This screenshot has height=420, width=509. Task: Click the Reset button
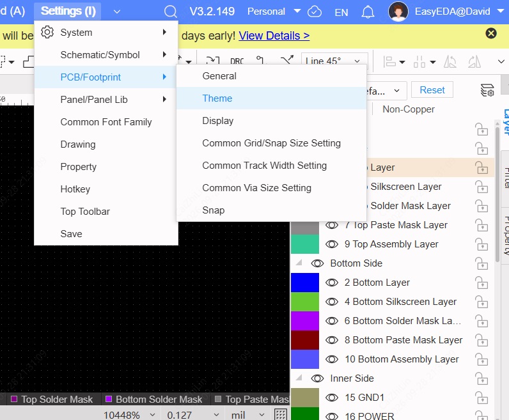[432, 89]
